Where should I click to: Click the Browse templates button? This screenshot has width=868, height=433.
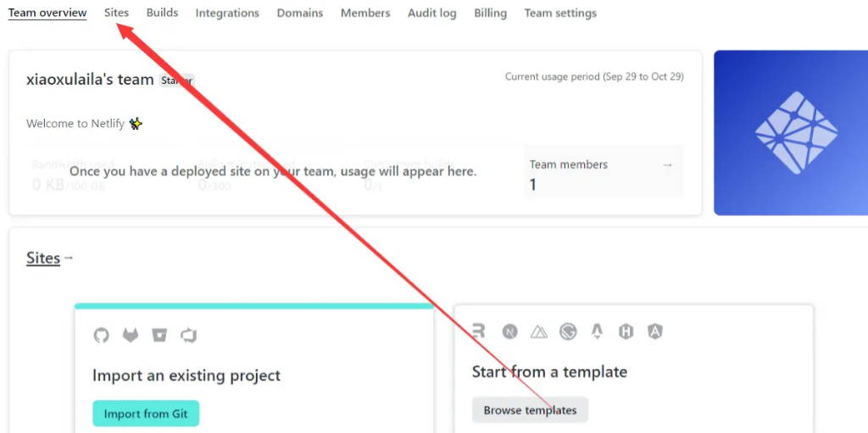(530, 410)
